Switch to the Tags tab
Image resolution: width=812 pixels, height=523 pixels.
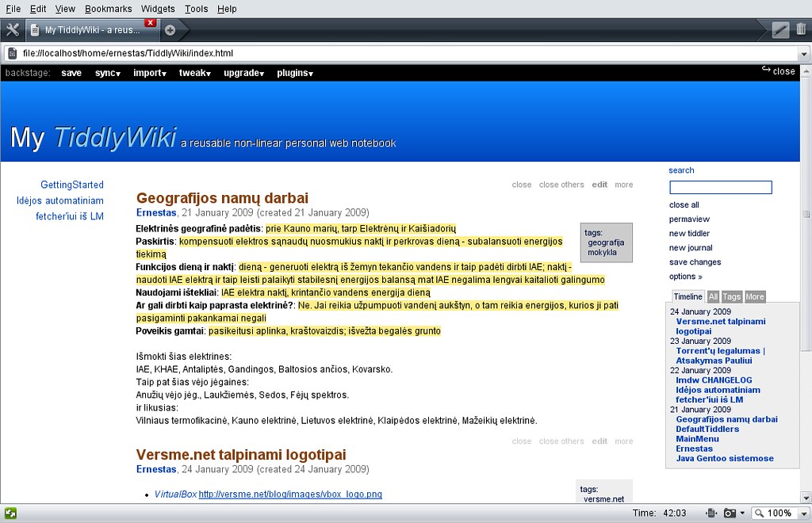click(x=731, y=296)
